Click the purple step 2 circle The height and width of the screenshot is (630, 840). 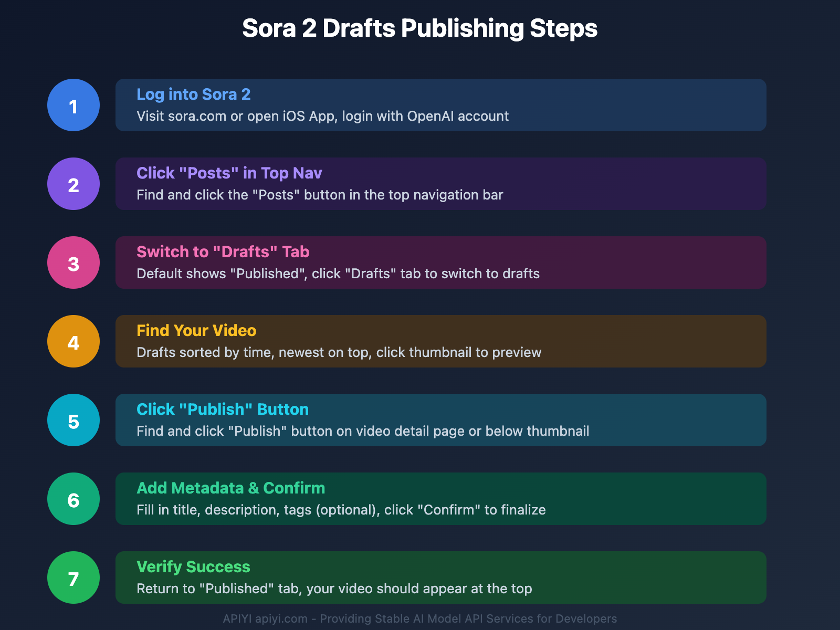pos(73,184)
